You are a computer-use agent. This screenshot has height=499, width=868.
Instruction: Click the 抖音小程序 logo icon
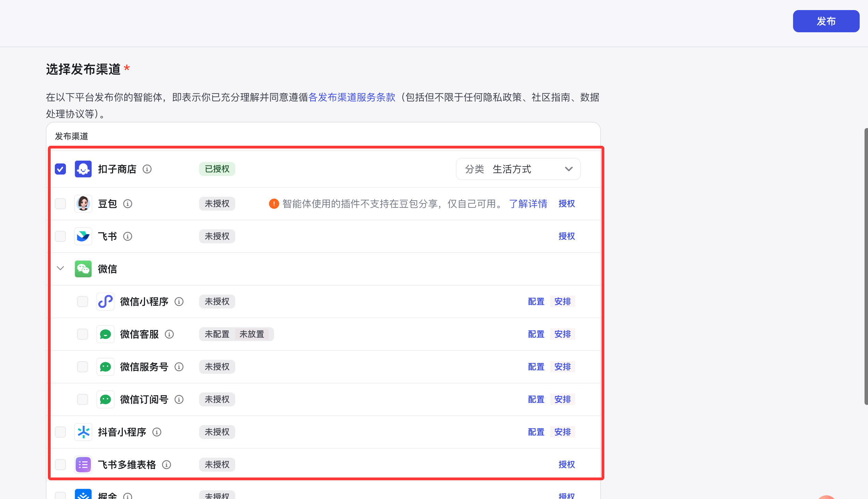pyautogui.click(x=83, y=432)
